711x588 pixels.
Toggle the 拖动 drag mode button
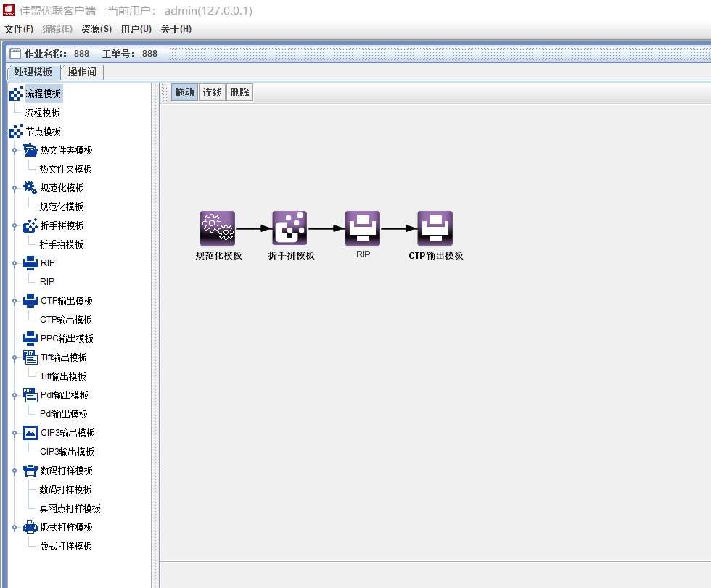click(x=185, y=93)
